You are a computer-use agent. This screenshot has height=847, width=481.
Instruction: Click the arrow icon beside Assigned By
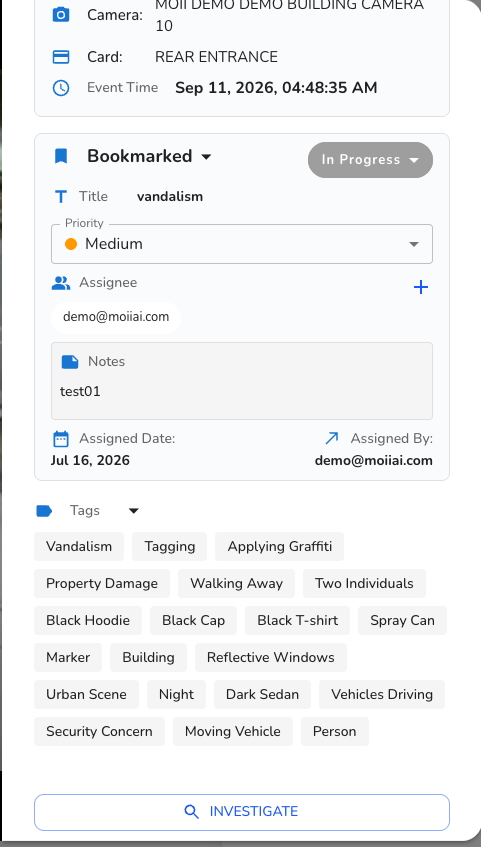click(332, 438)
